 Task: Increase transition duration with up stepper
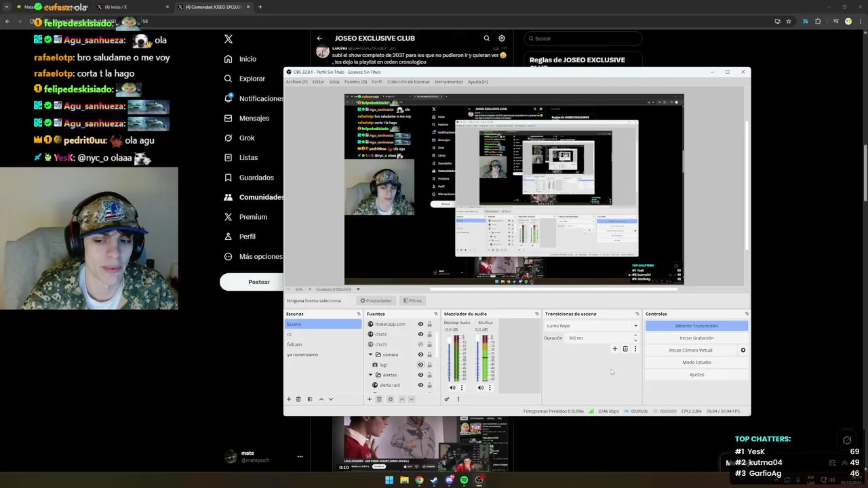point(635,335)
